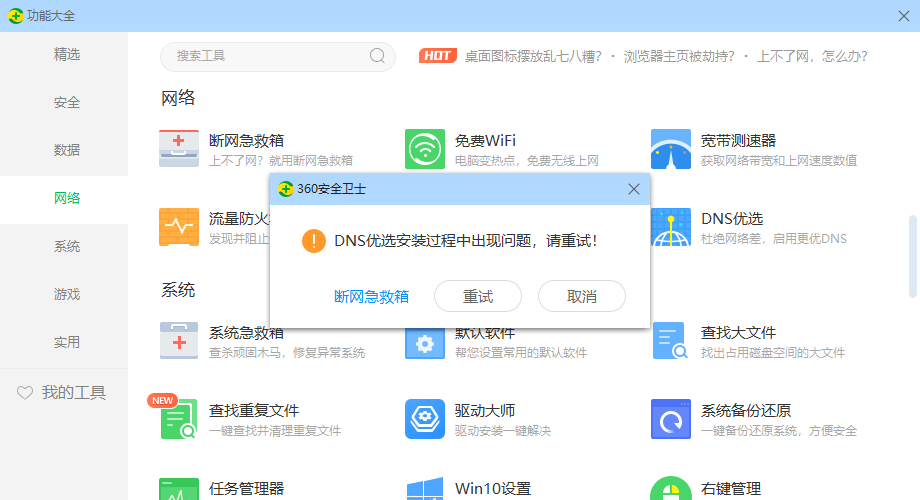
Task: Open the 桌面图标摆放乱七八糟? hot link
Action: coord(533,56)
